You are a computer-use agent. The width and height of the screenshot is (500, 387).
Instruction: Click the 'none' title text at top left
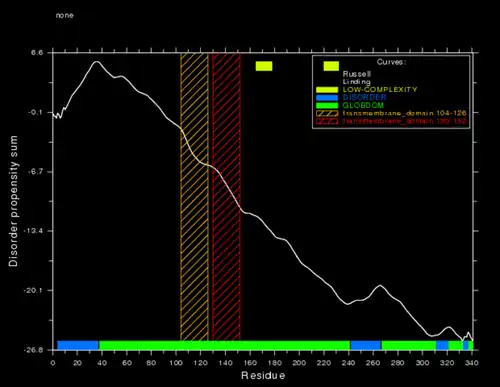(65, 15)
